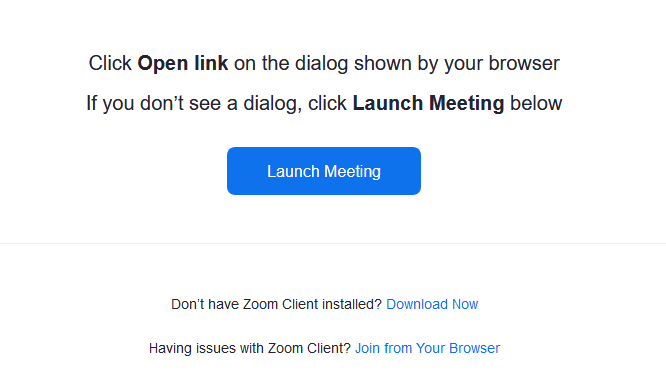Click the word 'below' ending the second line
The width and height of the screenshot is (666, 383).
[536, 103]
